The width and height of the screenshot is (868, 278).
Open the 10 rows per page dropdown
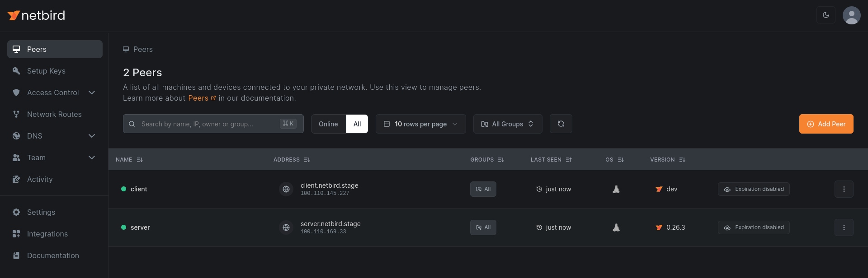[420, 124]
